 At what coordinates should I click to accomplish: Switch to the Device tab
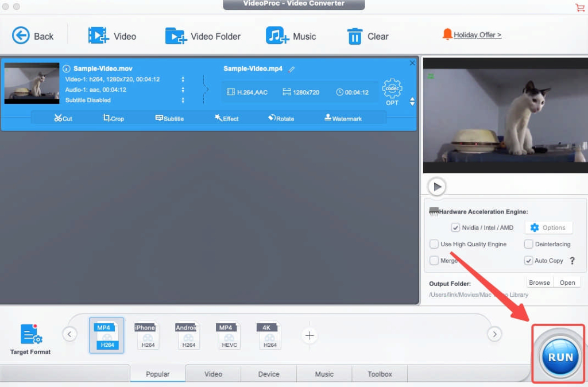tap(268, 373)
